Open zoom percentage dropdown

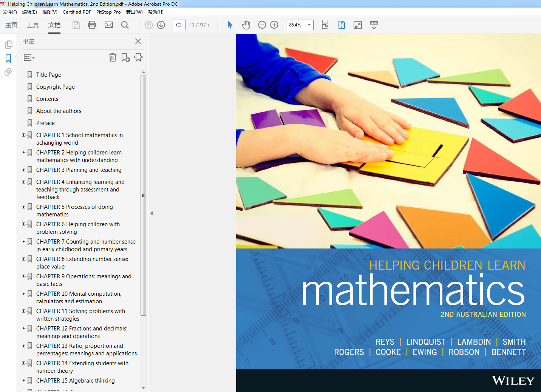click(x=309, y=25)
